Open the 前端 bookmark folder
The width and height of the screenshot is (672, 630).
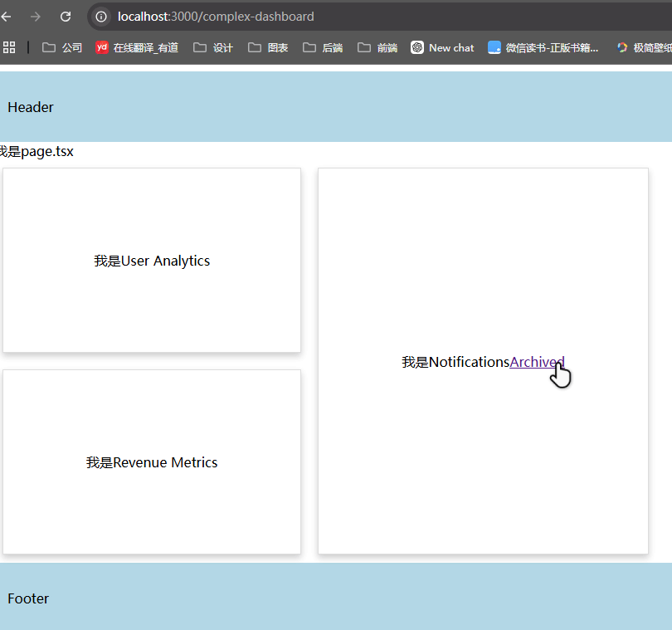[x=377, y=47]
